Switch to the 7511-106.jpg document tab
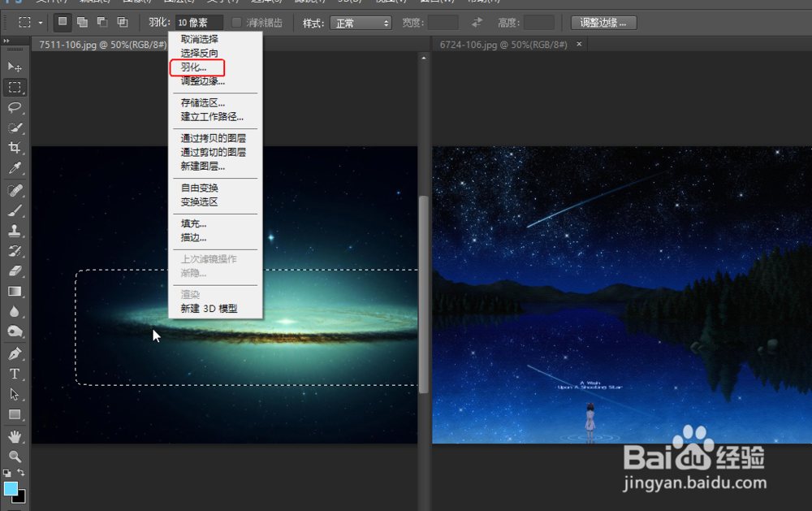This screenshot has height=511, width=812. 102,45
